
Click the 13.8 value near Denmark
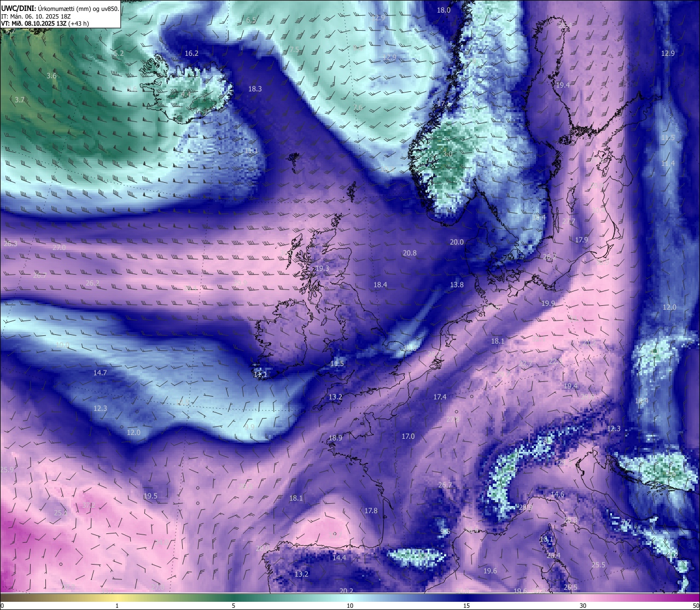(457, 284)
